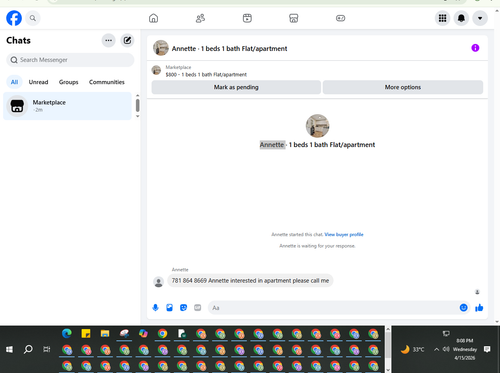Open the 33°C weather widget
This screenshot has height=373, width=500.
[x=413, y=349]
